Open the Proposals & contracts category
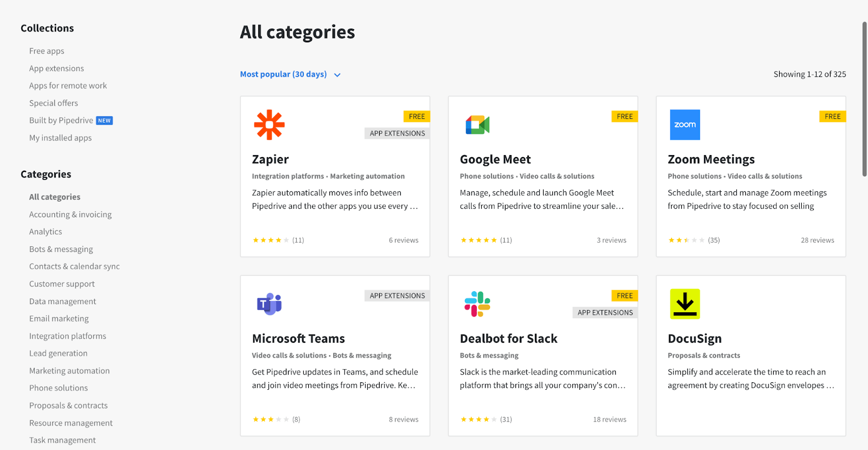 [x=68, y=405]
